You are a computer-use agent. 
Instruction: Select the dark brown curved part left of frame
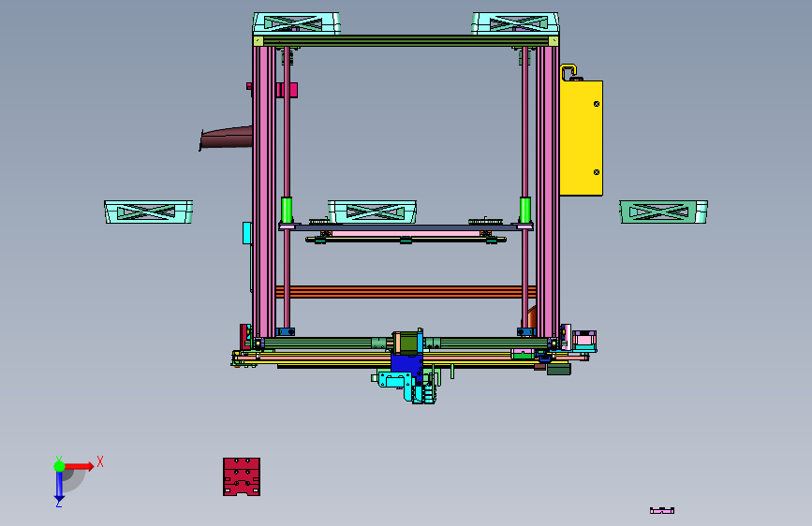[226, 138]
